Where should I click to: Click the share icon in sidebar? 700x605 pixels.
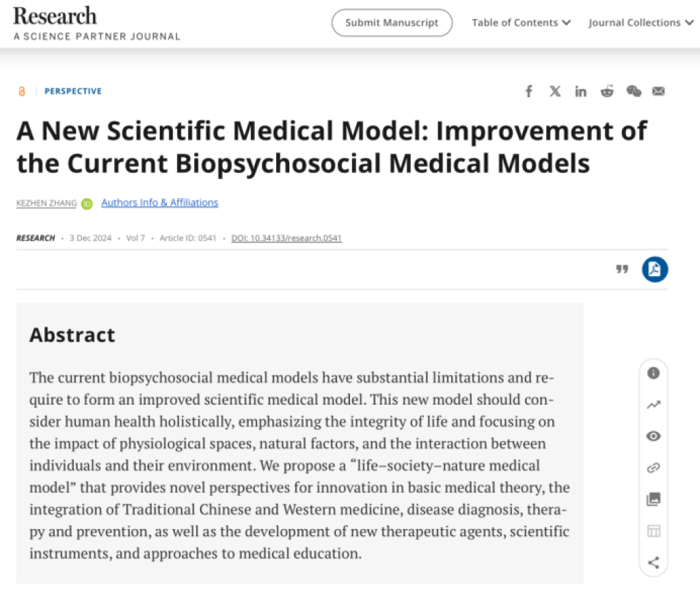point(654,563)
